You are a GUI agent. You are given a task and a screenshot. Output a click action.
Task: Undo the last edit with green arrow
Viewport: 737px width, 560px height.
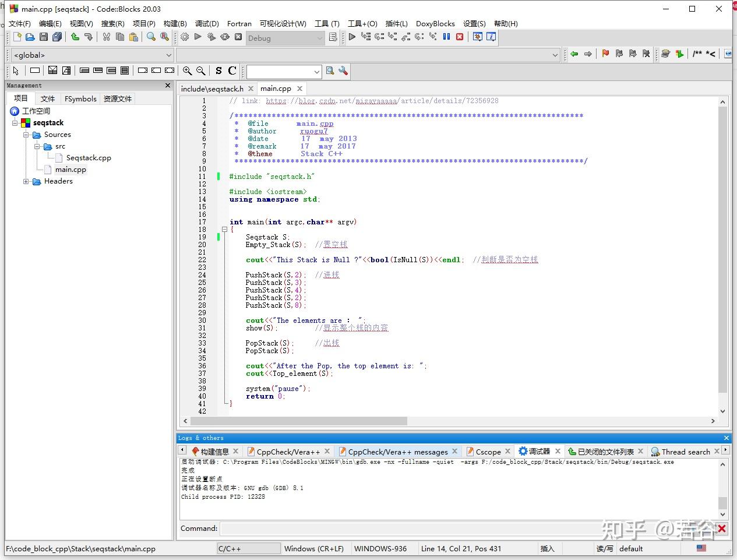(75, 37)
